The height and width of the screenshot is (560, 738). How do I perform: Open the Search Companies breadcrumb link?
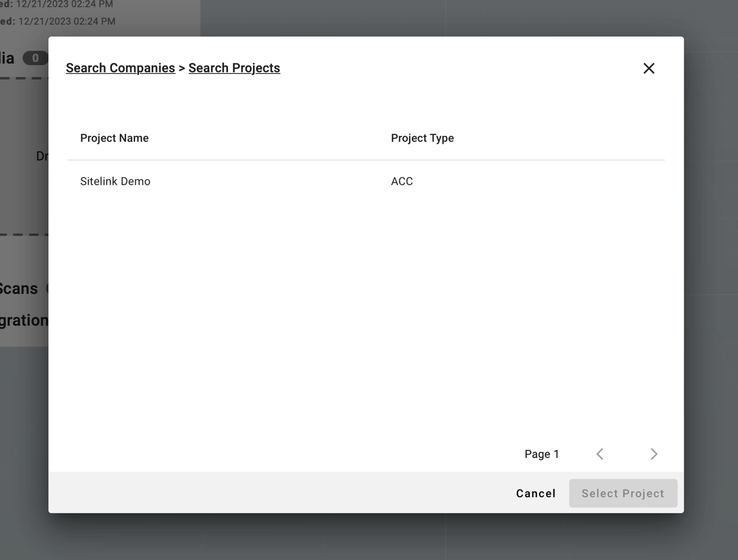click(120, 68)
